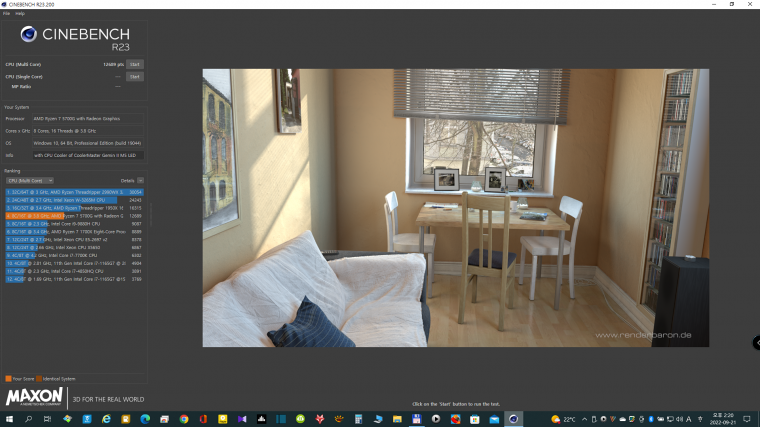The height and width of the screenshot is (427, 760).
Task: Select ranking row 7 Xeon E5-2697 v2
Action: tap(74, 240)
